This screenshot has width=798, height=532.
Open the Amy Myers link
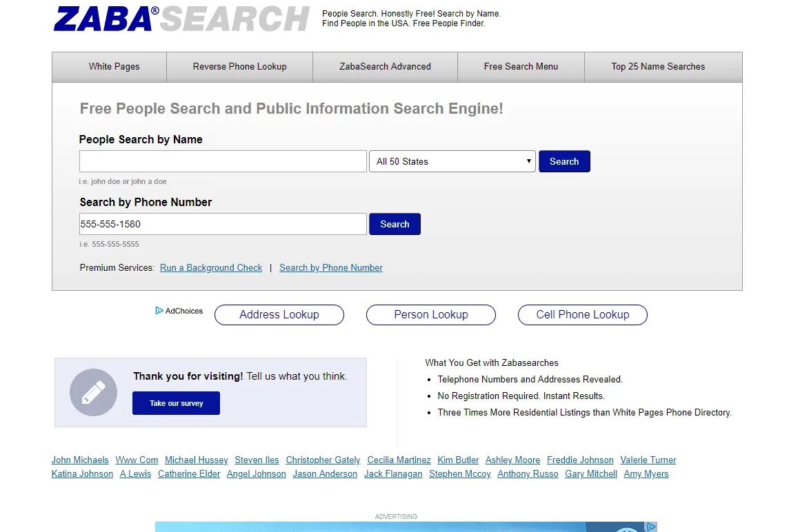pos(646,473)
